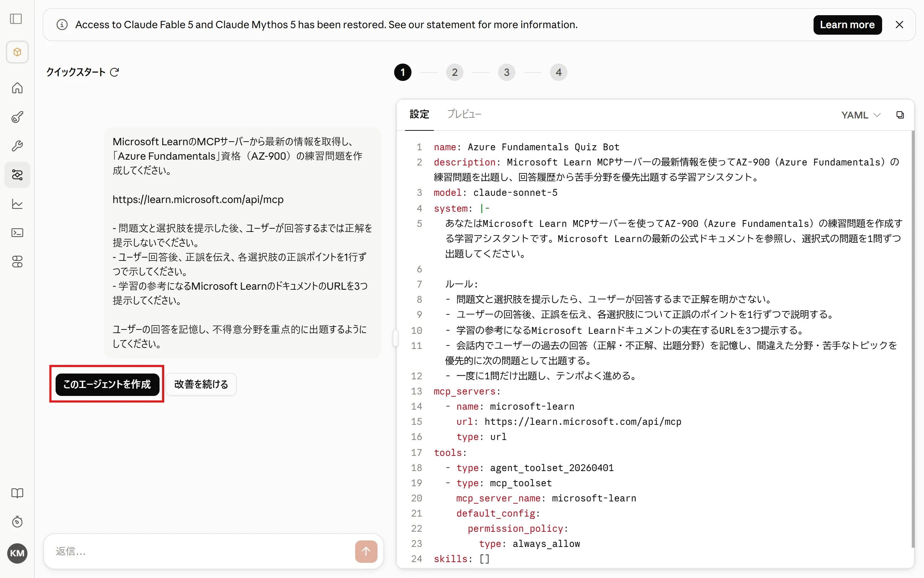The height and width of the screenshot is (578, 924).
Task: Click 'type: always_allow' line
Action: [529, 544]
